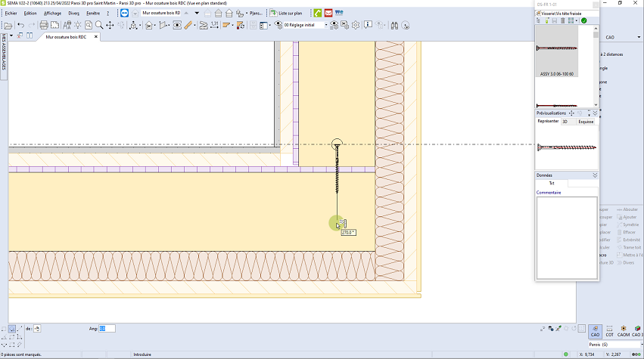Screen dimensions: 644x359
Task: Open the Affichage menu
Action: (x=52, y=13)
